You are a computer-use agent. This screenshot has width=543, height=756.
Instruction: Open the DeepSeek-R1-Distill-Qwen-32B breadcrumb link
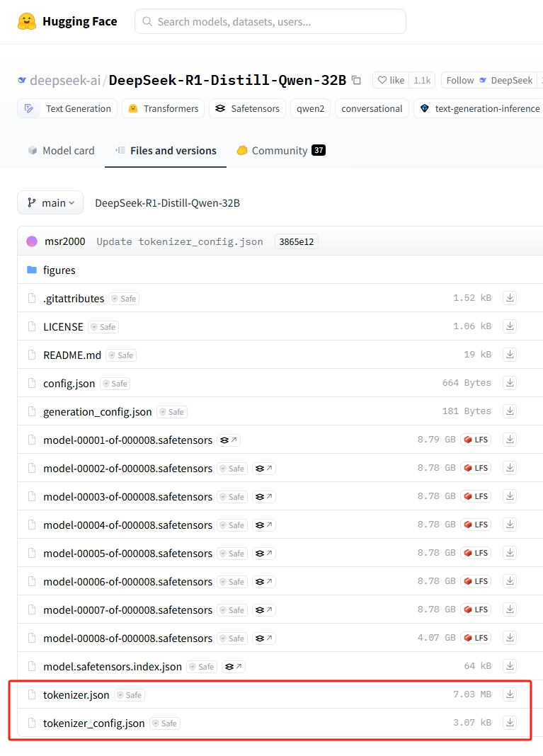tap(167, 203)
